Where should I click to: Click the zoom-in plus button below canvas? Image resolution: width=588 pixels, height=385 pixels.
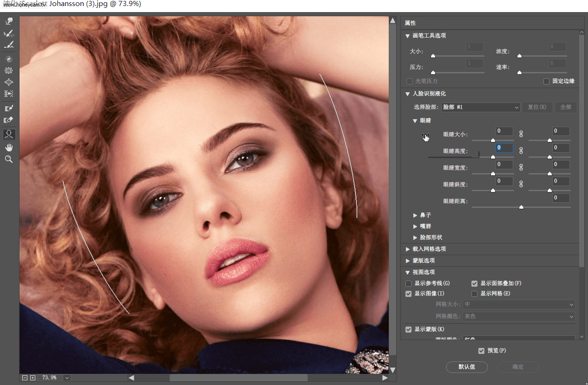tap(33, 378)
